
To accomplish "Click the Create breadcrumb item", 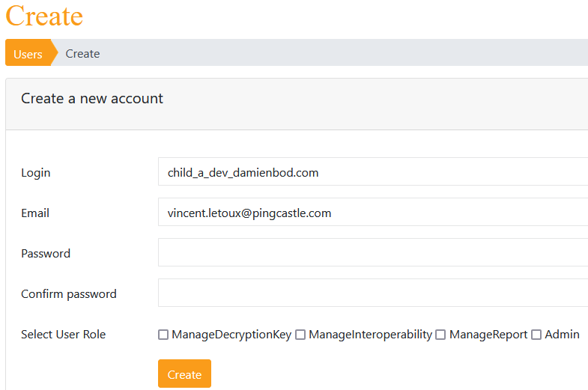I will pos(82,54).
